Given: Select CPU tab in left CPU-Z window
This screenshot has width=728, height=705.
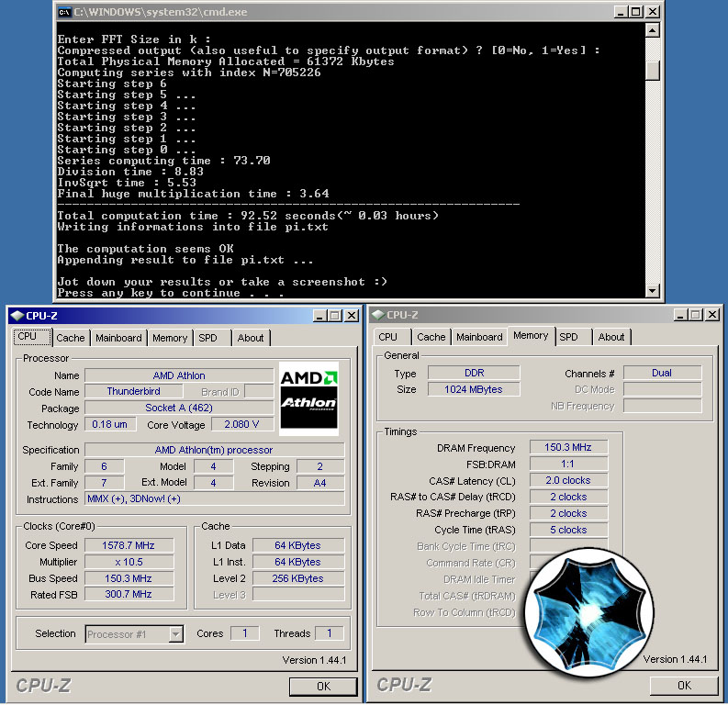Looking at the screenshot, I should [31, 337].
